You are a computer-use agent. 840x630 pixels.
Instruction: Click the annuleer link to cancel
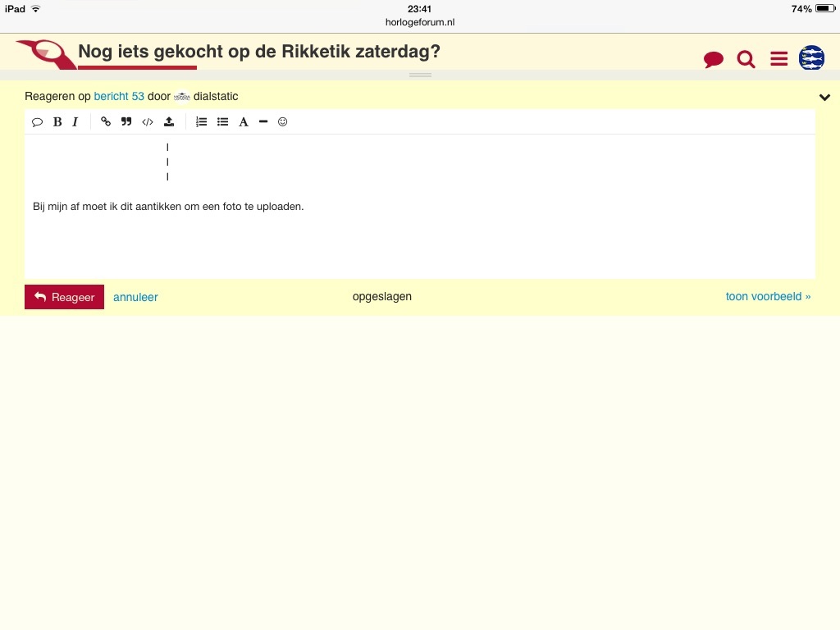pyautogui.click(x=135, y=297)
